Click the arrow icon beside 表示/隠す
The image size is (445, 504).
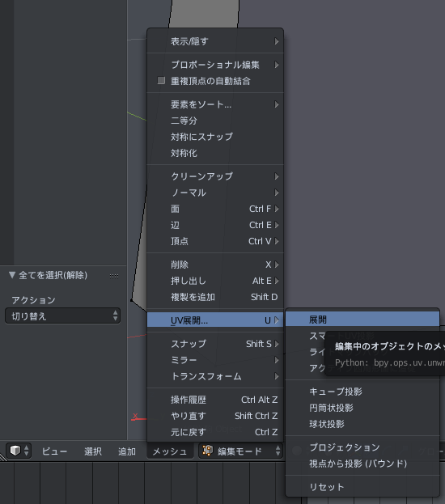pos(276,41)
